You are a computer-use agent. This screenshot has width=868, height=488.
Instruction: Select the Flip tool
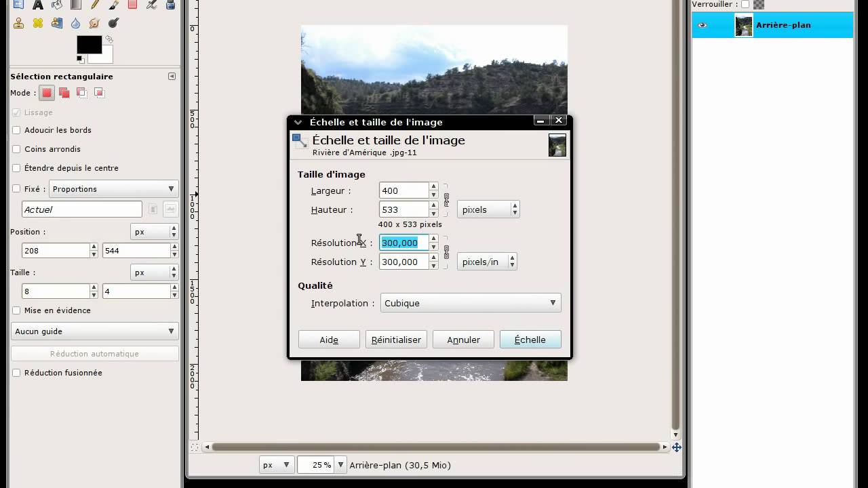click(x=18, y=4)
